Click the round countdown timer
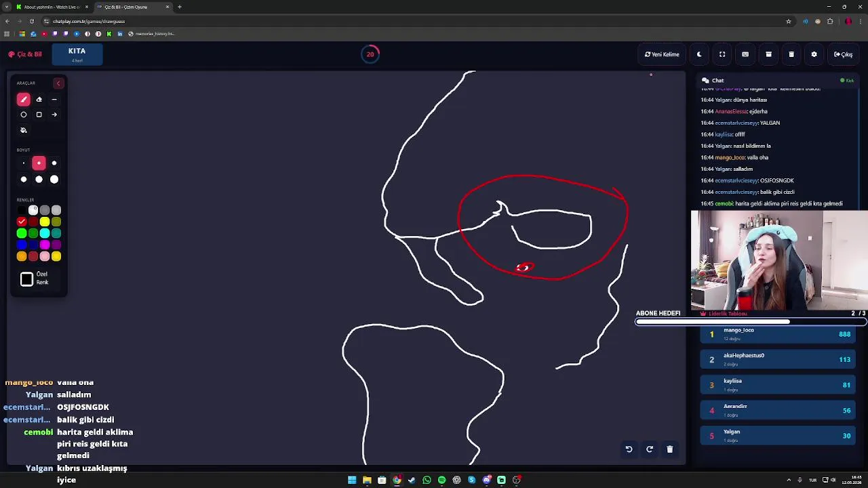 pos(370,54)
